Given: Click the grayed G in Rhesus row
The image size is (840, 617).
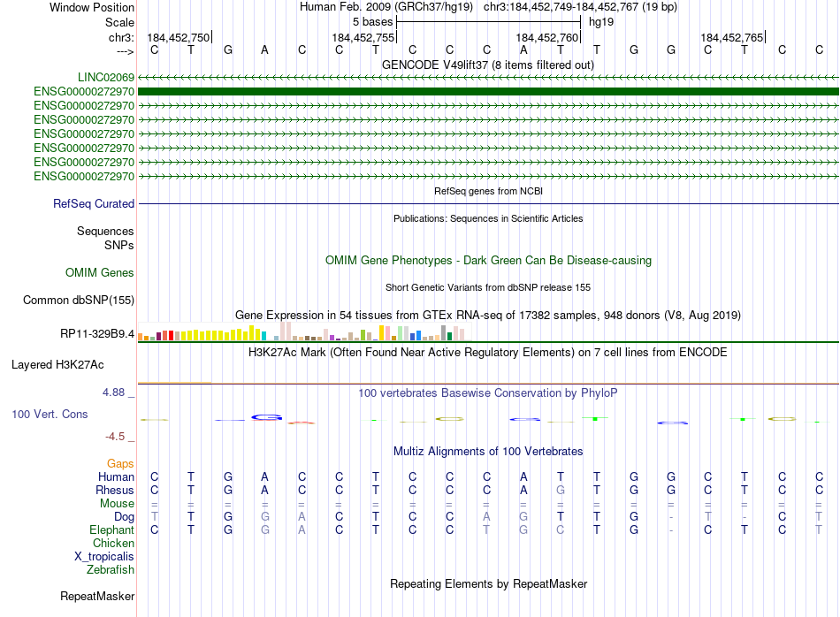Looking at the screenshot, I should point(561,490).
